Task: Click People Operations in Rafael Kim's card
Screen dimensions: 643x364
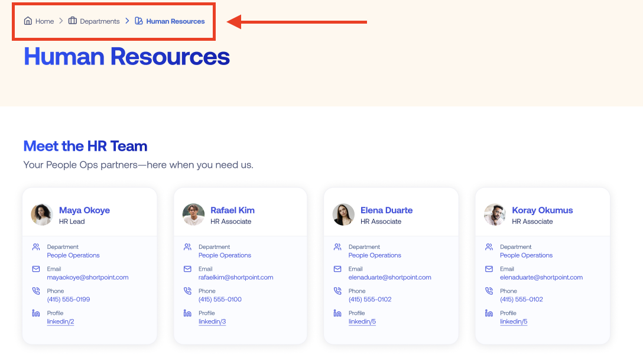Action: 225,255
